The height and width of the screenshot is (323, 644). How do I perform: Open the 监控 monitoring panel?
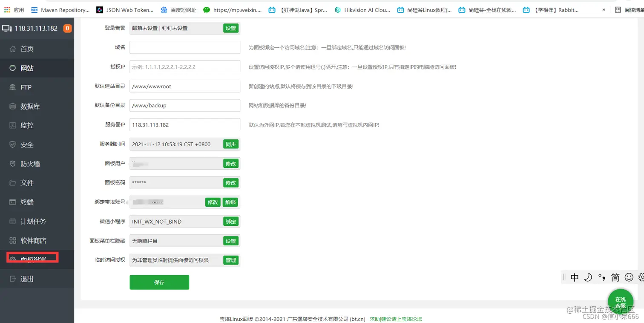click(x=27, y=125)
